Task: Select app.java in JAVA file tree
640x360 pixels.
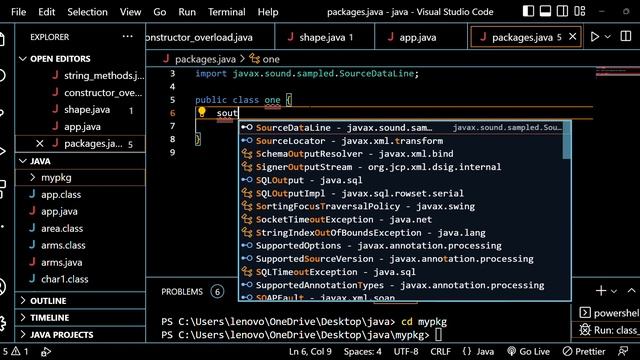Action: coord(80,211)
